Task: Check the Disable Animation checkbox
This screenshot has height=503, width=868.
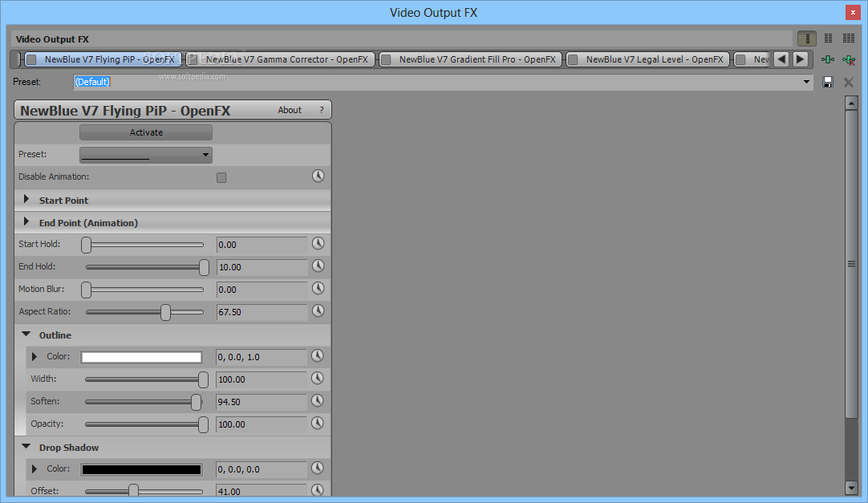Action: click(221, 177)
